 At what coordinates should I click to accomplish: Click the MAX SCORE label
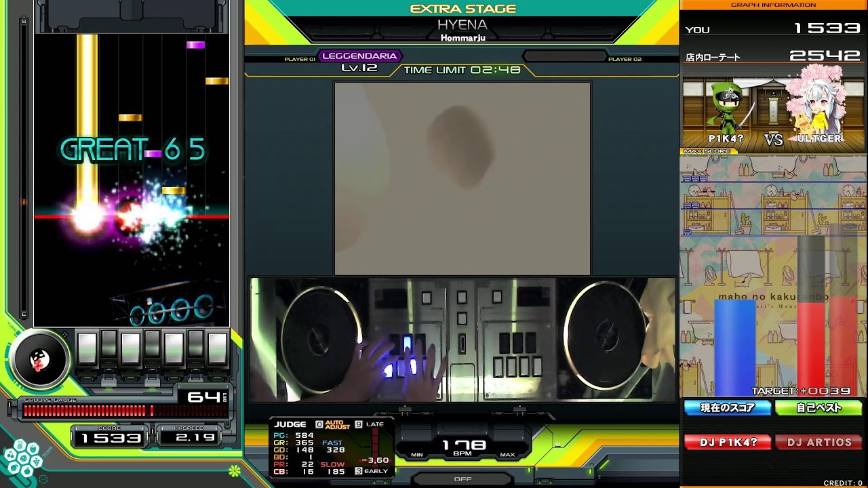706,151
